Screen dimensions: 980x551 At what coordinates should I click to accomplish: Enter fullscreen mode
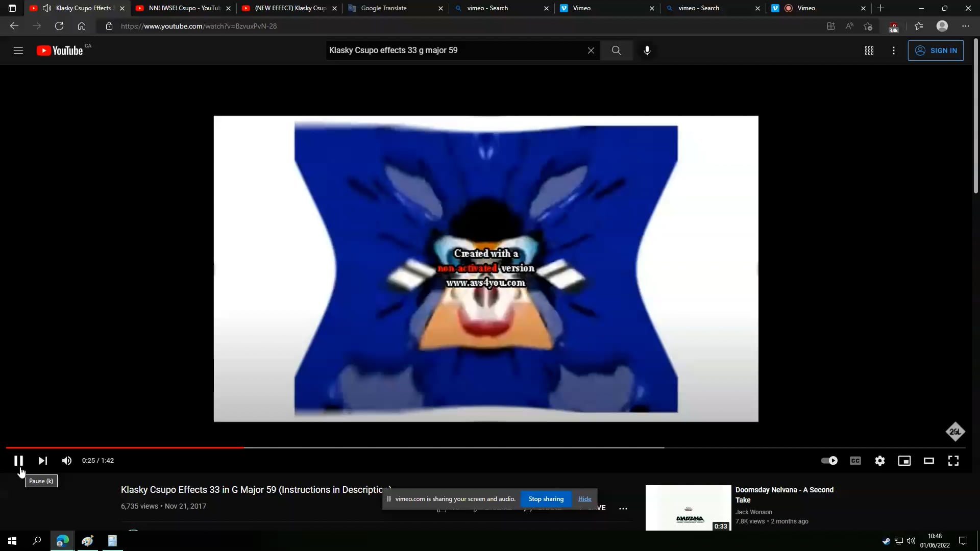click(953, 461)
